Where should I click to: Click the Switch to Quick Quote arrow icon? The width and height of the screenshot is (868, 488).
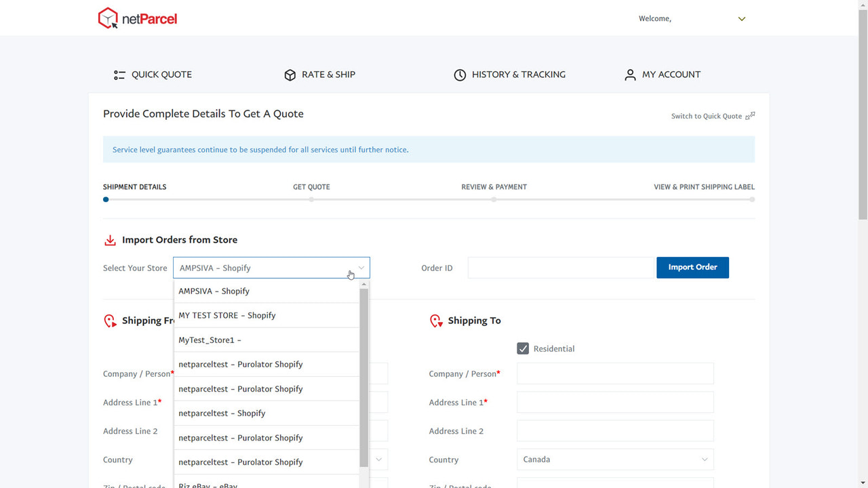(x=750, y=116)
